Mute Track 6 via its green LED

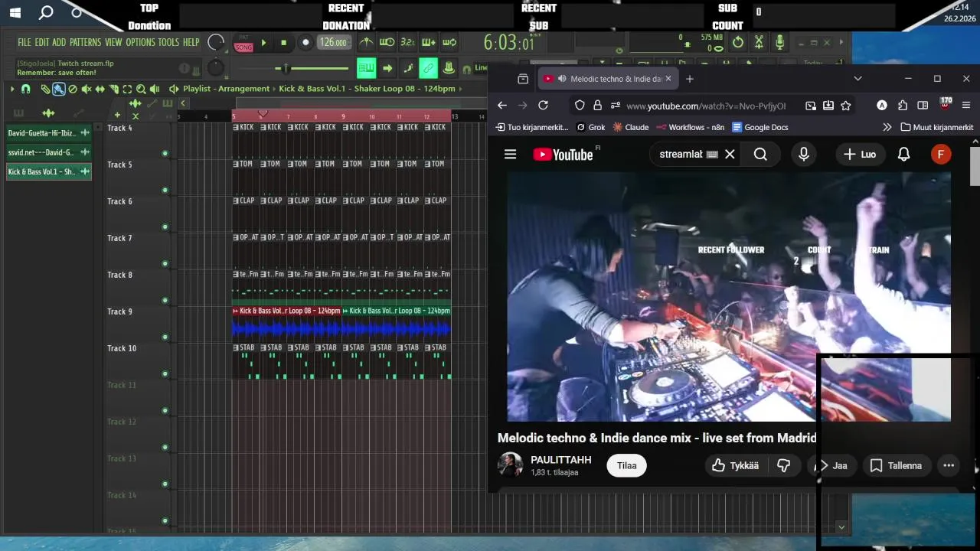coord(165,227)
